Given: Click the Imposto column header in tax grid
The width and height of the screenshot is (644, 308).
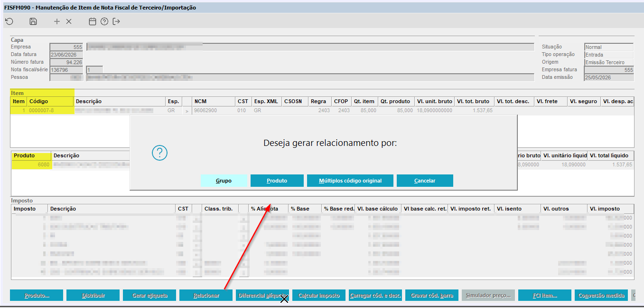Looking at the screenshot, I should click(29, 209).
